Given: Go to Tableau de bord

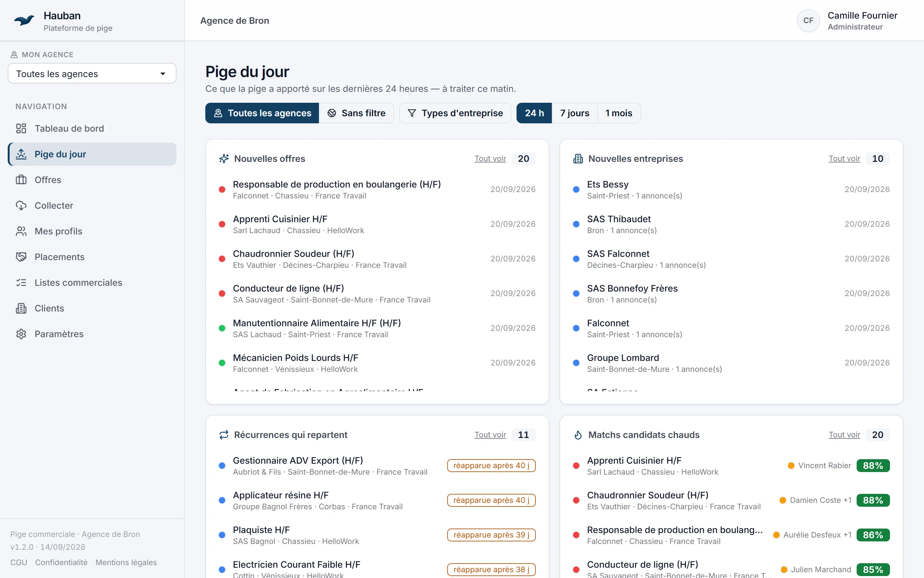Looking at the screenshot, I should (92, 128).
